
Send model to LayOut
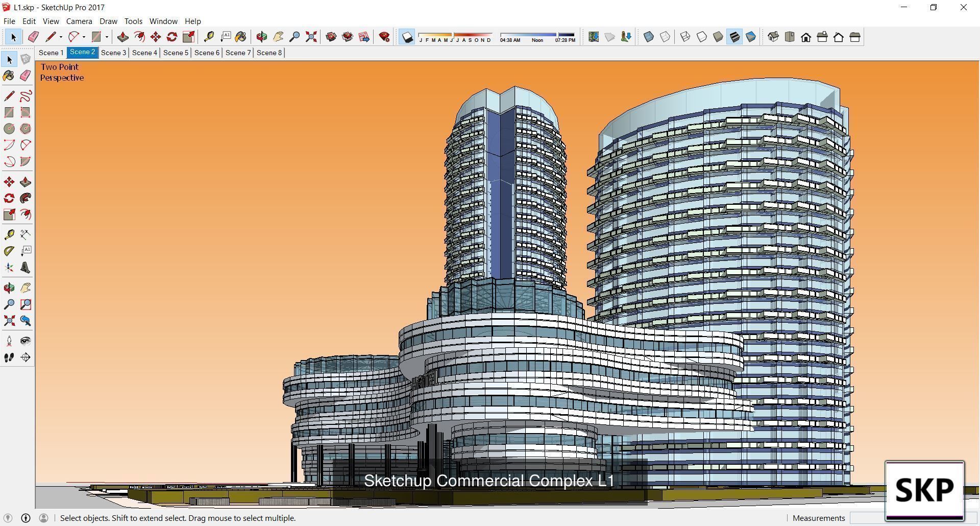(x=364, y=37)
